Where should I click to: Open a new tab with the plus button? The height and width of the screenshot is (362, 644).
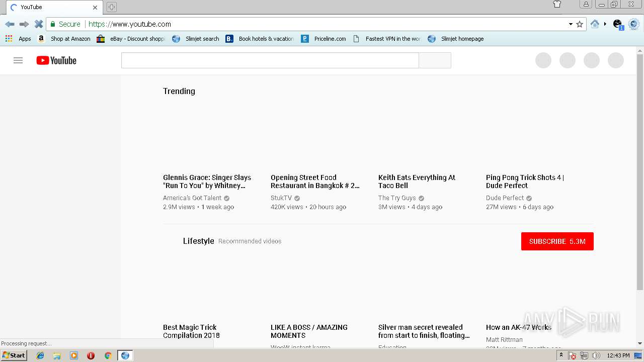[112, 7]
